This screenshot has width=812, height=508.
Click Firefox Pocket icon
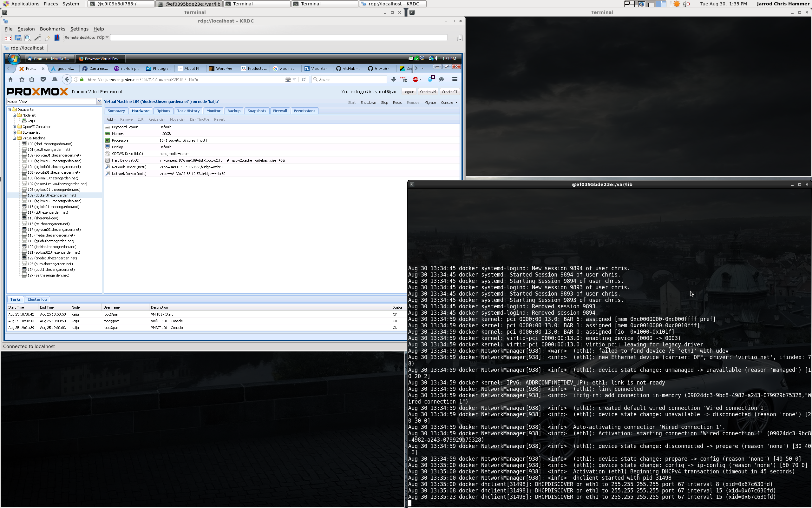click(43, 80)
